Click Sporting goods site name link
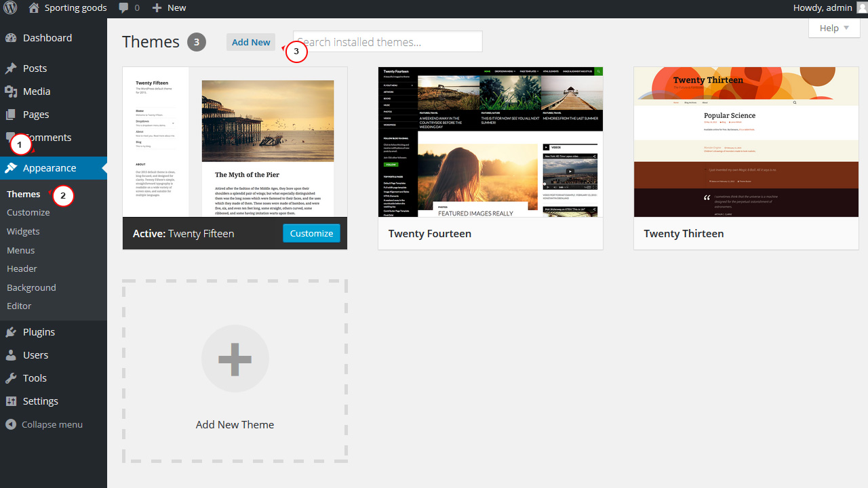Screen dimensions: 868x488 pyautogui.click(x=75, y=8)
